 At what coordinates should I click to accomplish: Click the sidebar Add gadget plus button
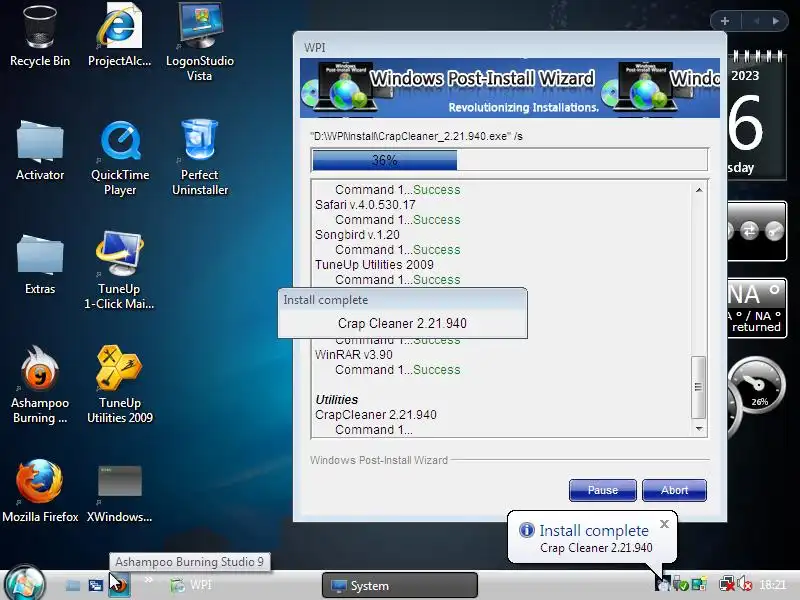(x=725, y=21)
